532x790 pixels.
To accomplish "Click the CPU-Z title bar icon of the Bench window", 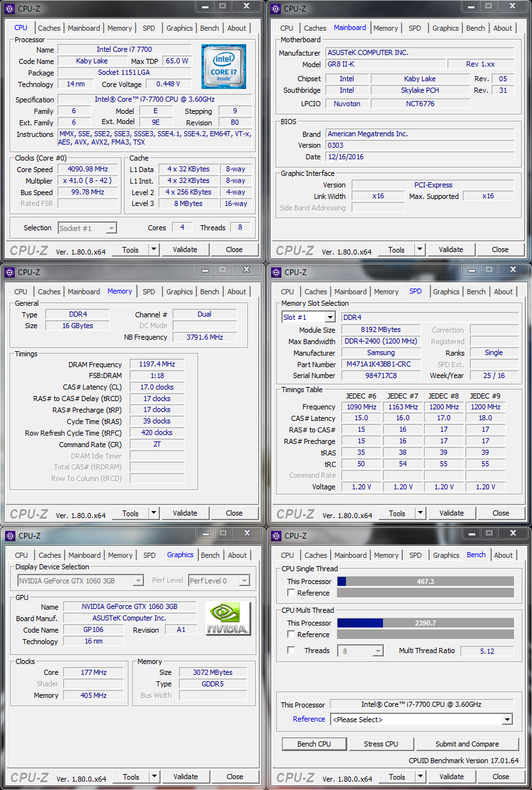I will click(276, 535).
